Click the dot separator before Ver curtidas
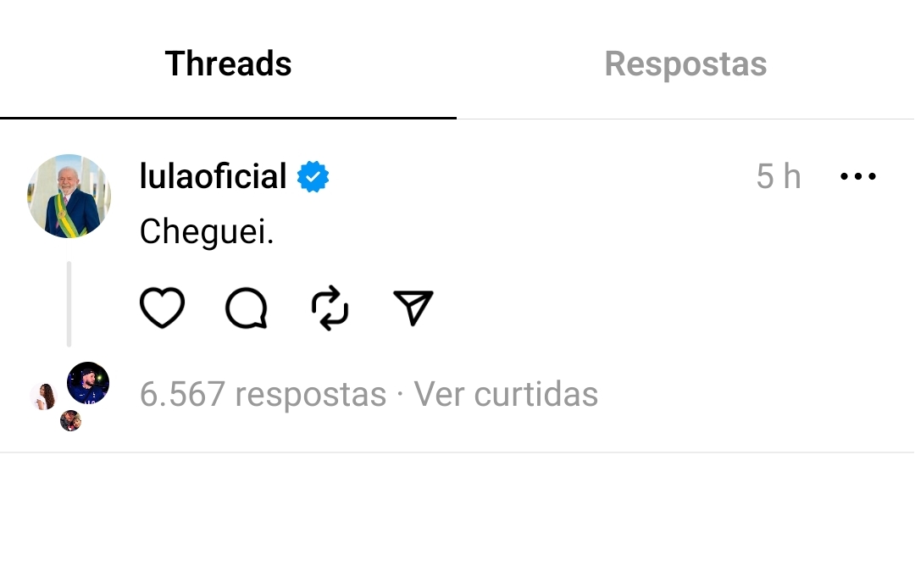 click(400, 394)
